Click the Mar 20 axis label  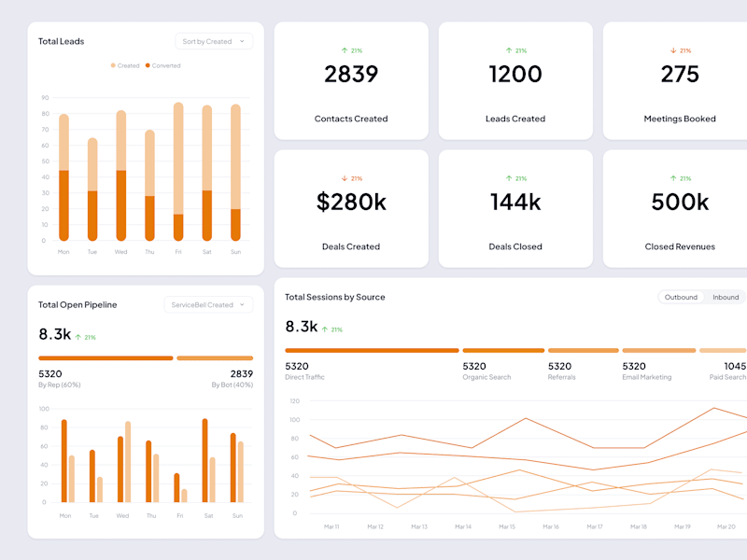coord(726,526)
